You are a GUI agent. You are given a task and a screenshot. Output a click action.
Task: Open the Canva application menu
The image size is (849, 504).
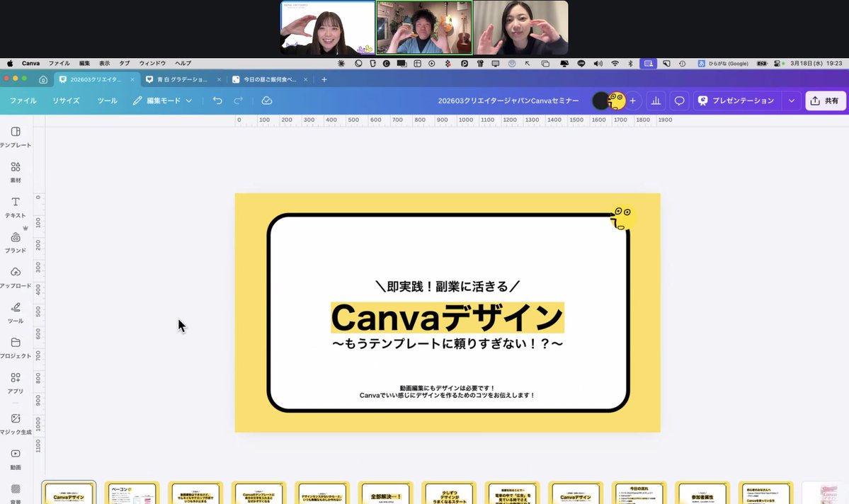click(x=31, y=63)
